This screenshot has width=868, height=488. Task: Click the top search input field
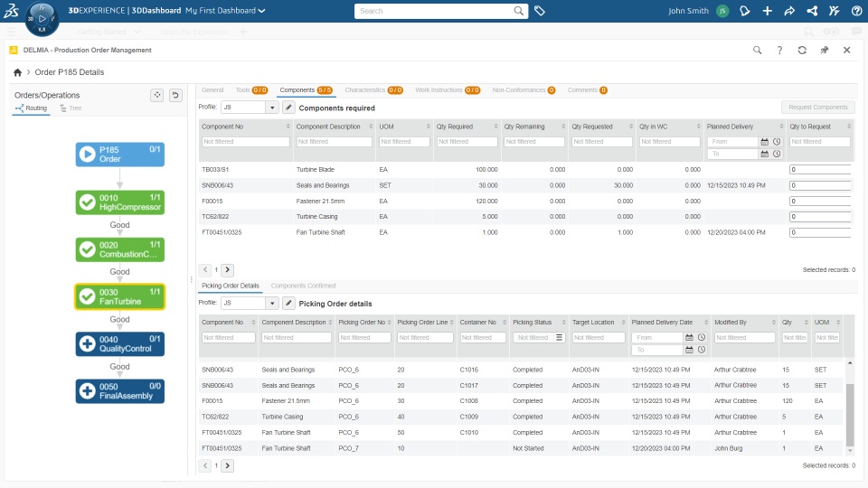pos(435,11)
